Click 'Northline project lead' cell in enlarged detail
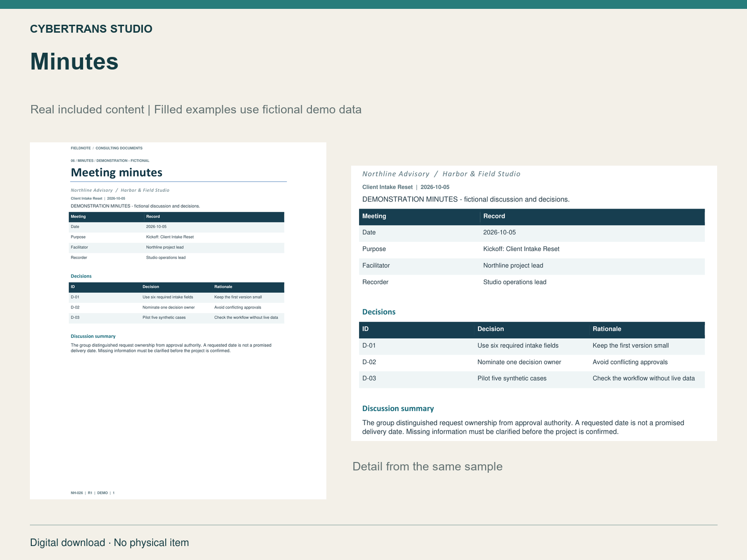 pyautogui.click(x=513, y=266)
